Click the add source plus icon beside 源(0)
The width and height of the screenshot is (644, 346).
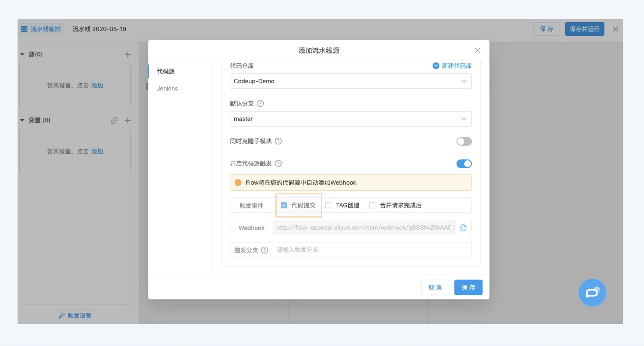pyautogui.click(x=127, y=55)
